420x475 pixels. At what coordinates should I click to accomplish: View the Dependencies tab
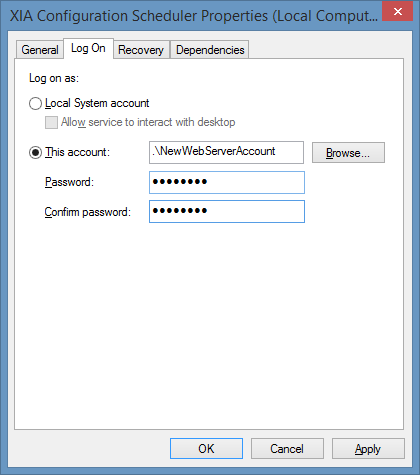pos(210,50)
